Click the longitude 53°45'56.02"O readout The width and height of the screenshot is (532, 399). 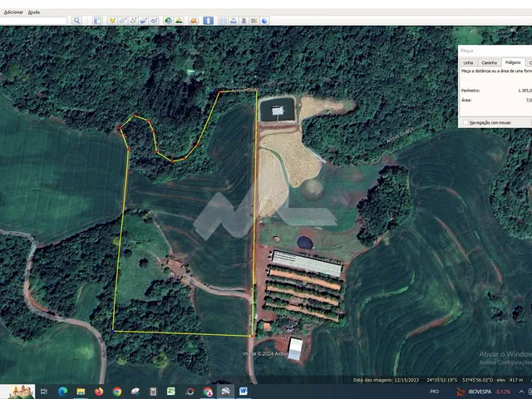coord(478,380)
